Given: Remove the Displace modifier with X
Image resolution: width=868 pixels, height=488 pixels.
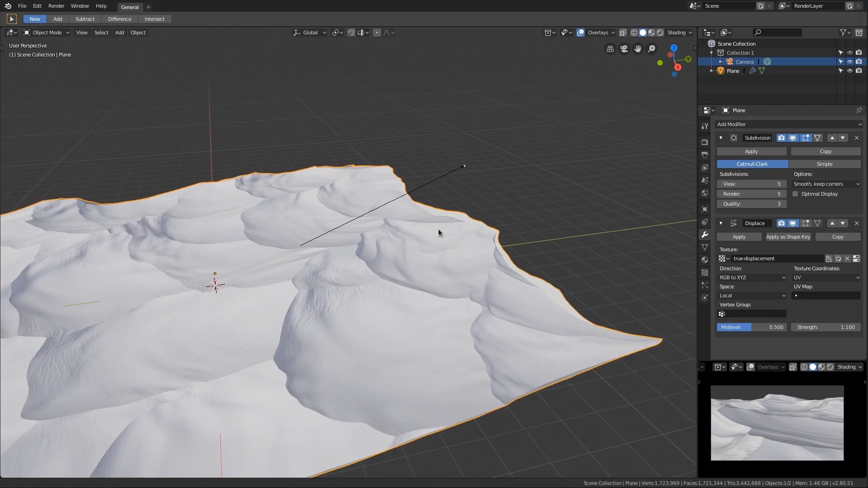Looking at the screenshot, I should point(856,223).
